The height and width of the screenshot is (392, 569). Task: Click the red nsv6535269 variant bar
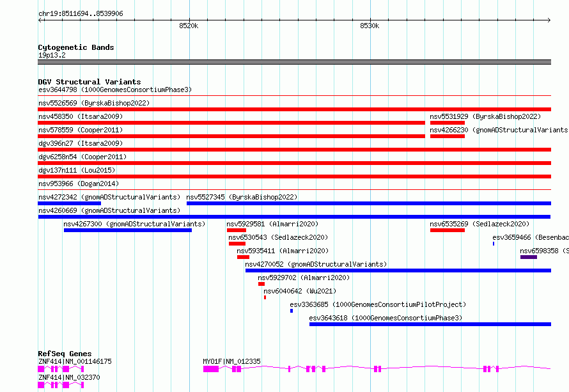point(448,230)
